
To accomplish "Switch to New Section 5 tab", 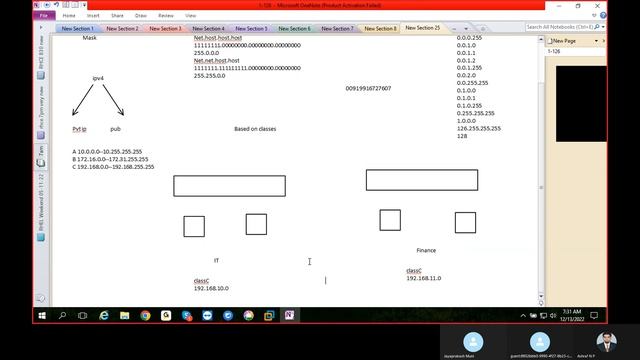I will 251,29.
